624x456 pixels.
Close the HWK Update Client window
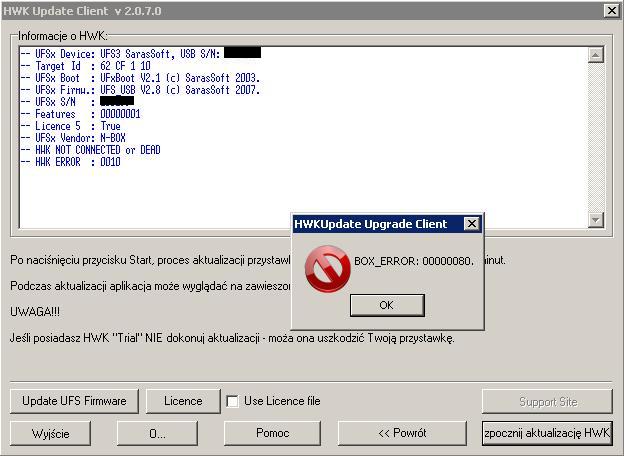click(612, 10)
